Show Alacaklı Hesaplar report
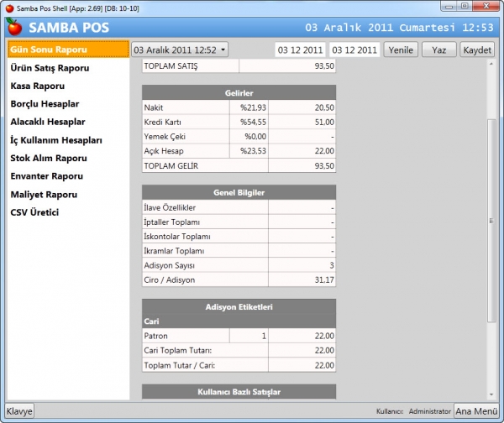This screenshot has width=504, height=423. click(x=48, y=122)
